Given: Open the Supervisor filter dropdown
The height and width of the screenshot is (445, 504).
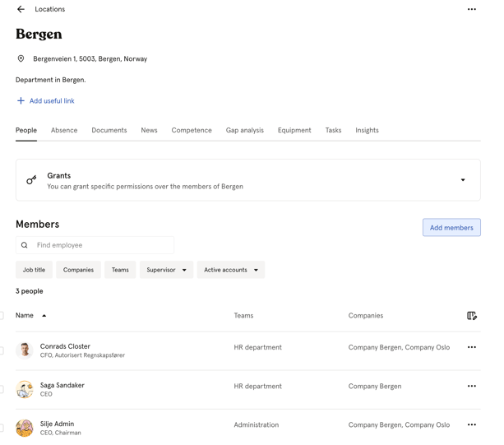Looking at the screenshot, I should pyautogui.click(x=167, y=270).
